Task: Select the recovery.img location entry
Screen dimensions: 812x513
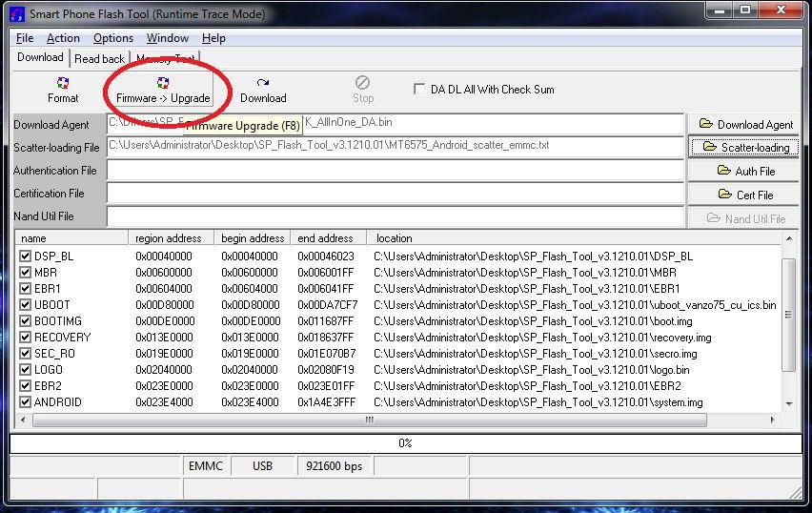Action: click(x=542, y=338)
